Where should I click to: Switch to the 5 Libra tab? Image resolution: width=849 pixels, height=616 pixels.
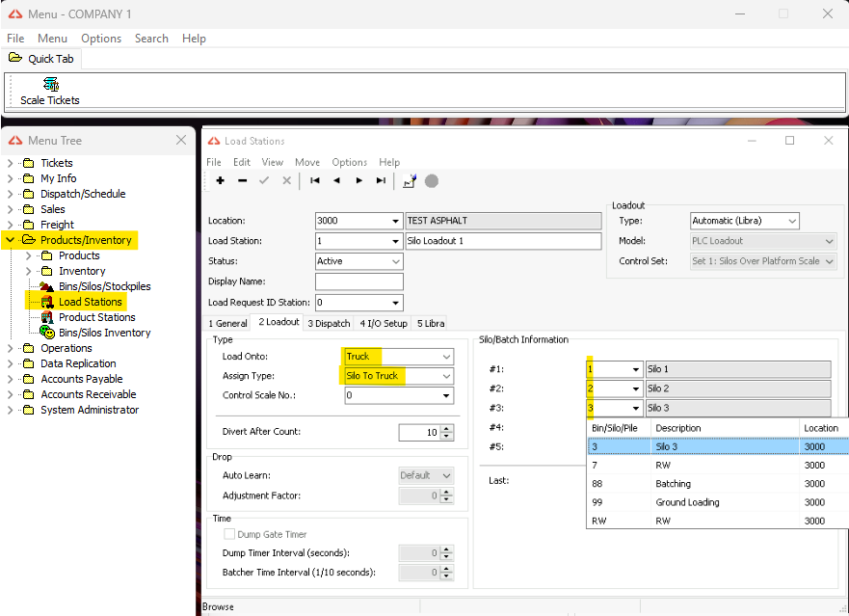(431, 324)
